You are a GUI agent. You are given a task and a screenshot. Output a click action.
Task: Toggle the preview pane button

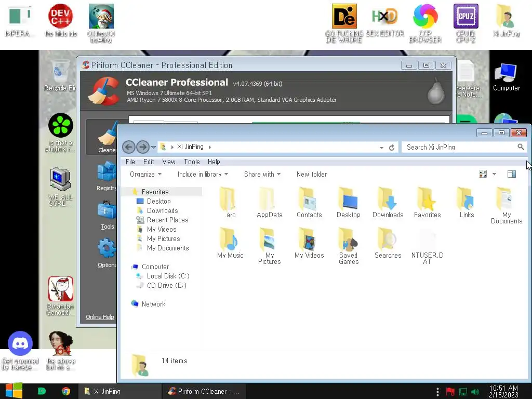point(512,174)
